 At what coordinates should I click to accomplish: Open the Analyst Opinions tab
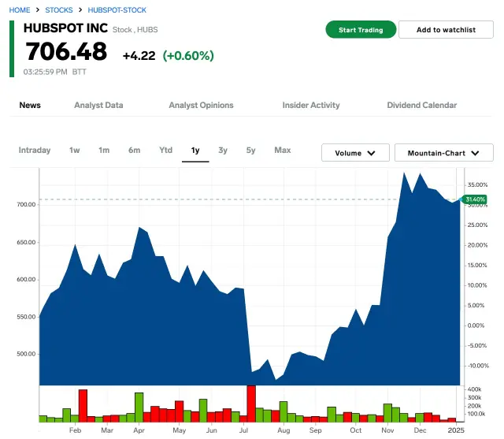(201, 105)
